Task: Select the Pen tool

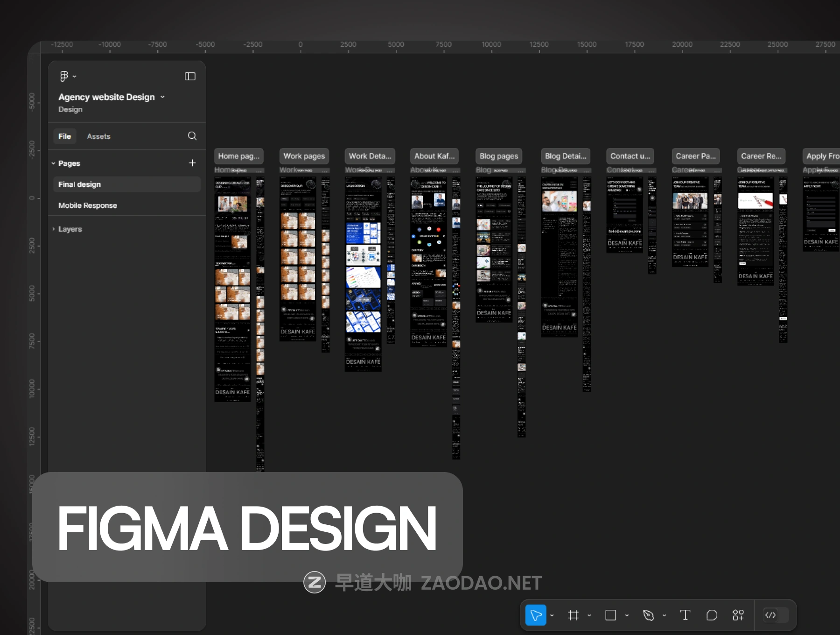Action: [648, 615]
